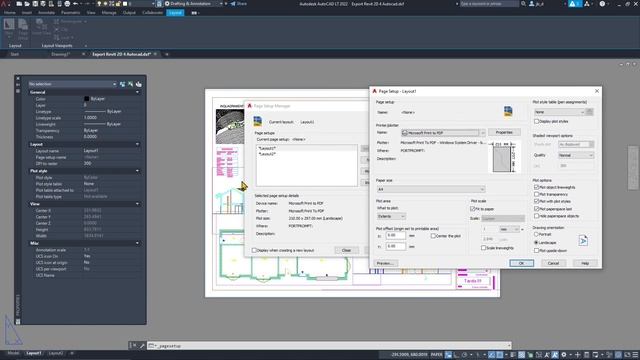The width and height of the screenshot is (640, 360).
Task: Click the Preview button in Page Setup
Action: 384,263
